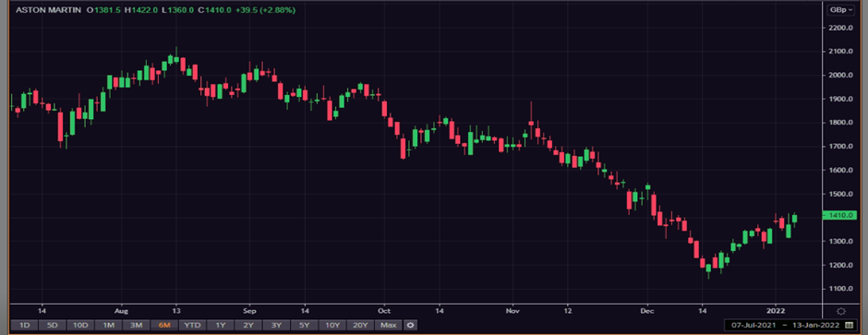
Task: Switch chart to 20Y range
Action: tap(360, 325)
